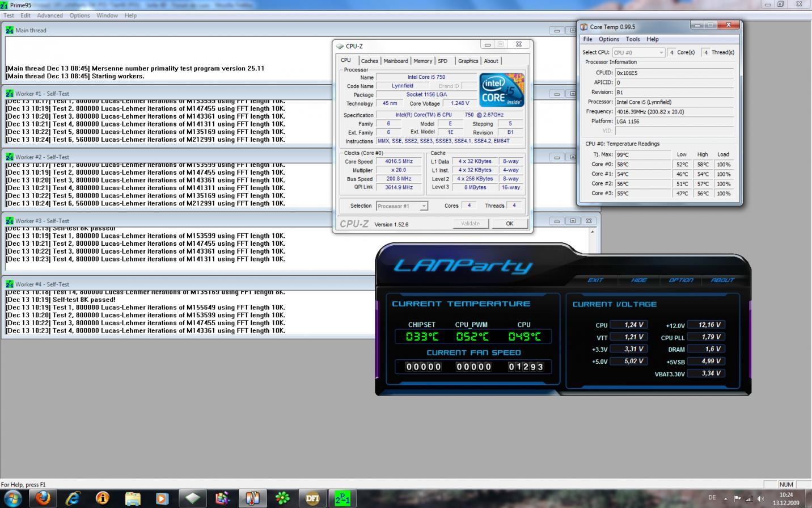Switch to Prime95 green taskbar icon
This screenshot has width=812, height=508.
342,498
